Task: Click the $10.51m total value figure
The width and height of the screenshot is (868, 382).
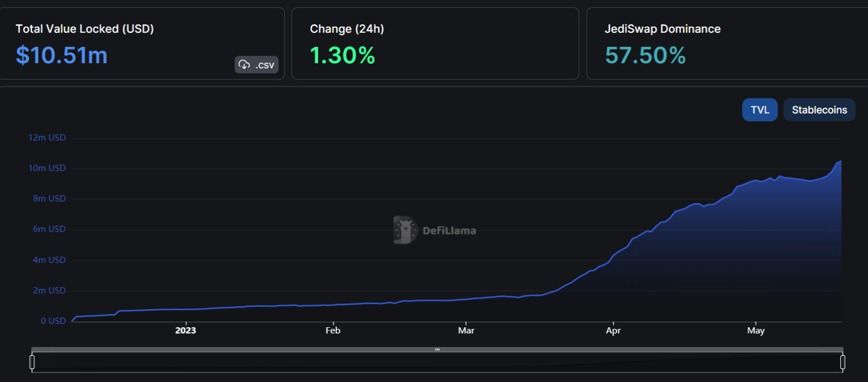Action: (62, 55)
